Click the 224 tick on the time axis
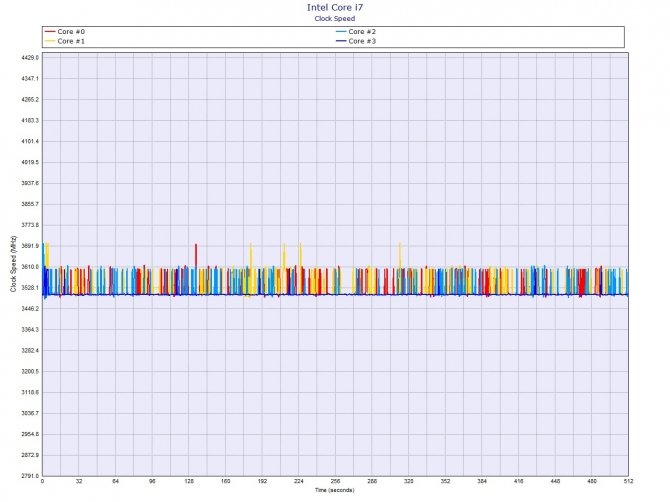The height and width of the screenshot is (502, 670). point(299,481)
